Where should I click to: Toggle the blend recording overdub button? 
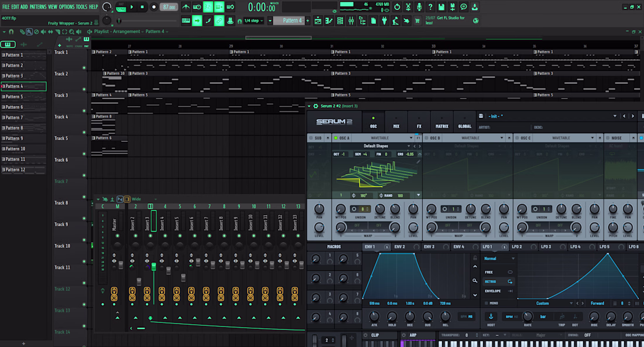pyautogui.click(x=220, y=7)
